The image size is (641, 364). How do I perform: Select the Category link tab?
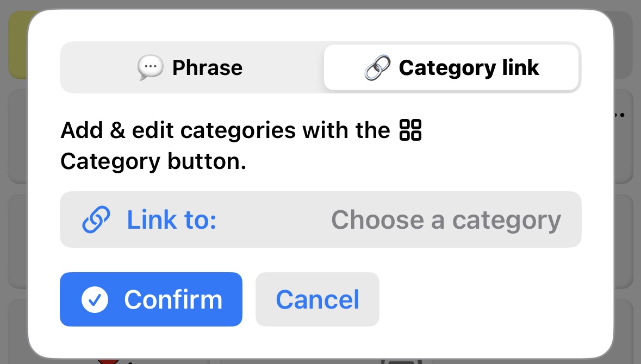451,68
